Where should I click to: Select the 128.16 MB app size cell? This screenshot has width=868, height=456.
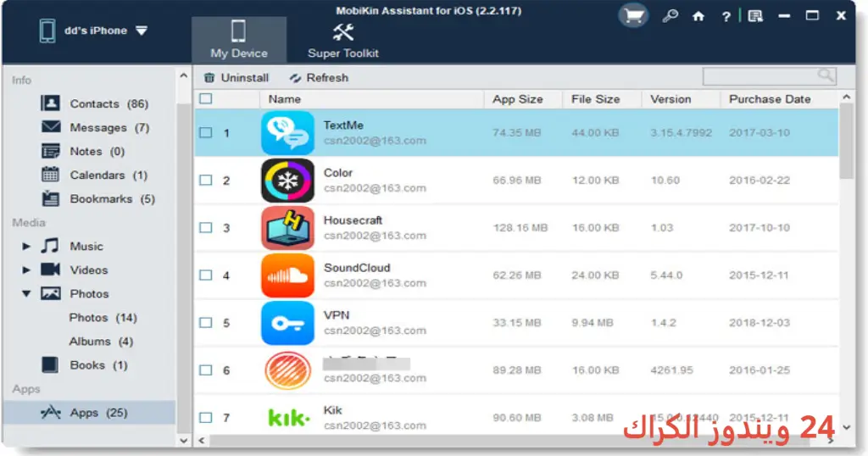point(520,228)
